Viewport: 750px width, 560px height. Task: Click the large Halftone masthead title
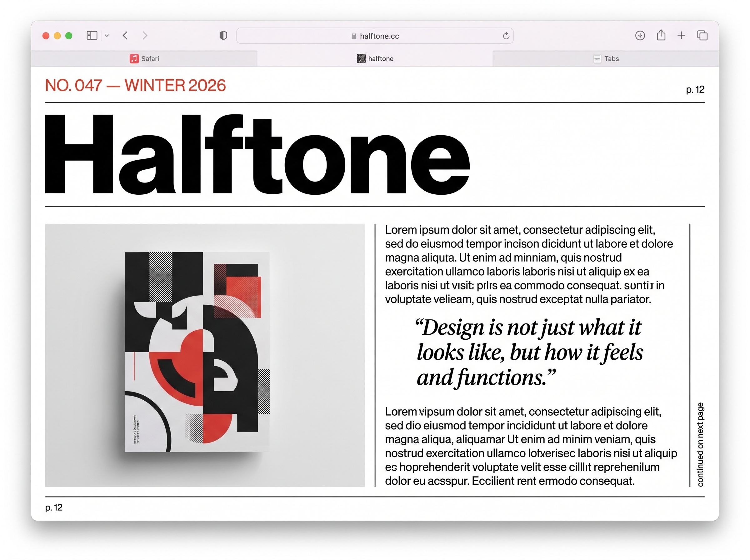[257, 154]
